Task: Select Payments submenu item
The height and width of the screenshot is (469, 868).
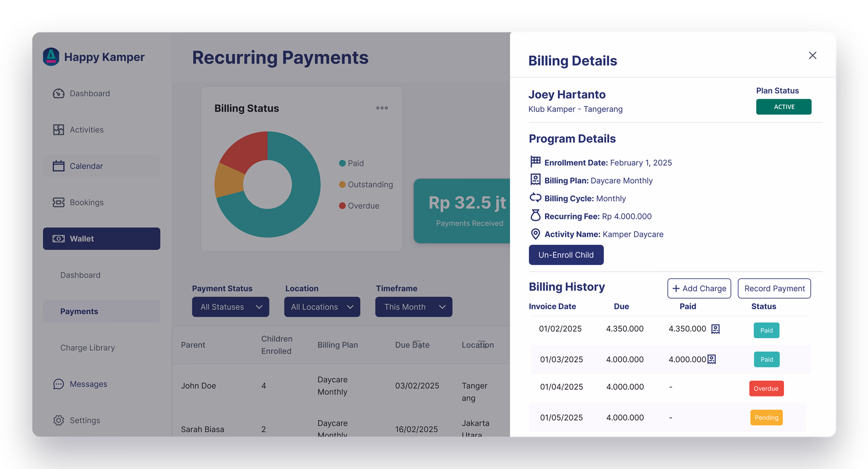Action: click(x=101, y=312)
